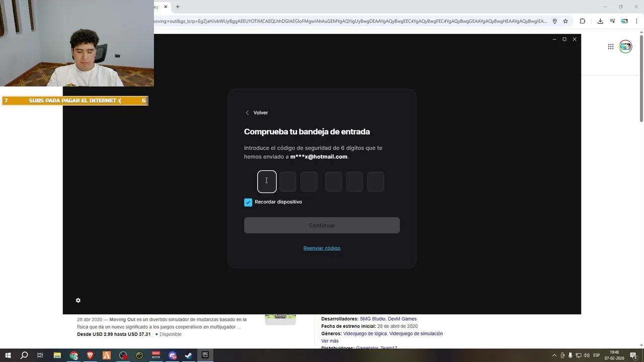Open the yellow circle app in taskbar
Screen dimensions: 644x362
139,355
